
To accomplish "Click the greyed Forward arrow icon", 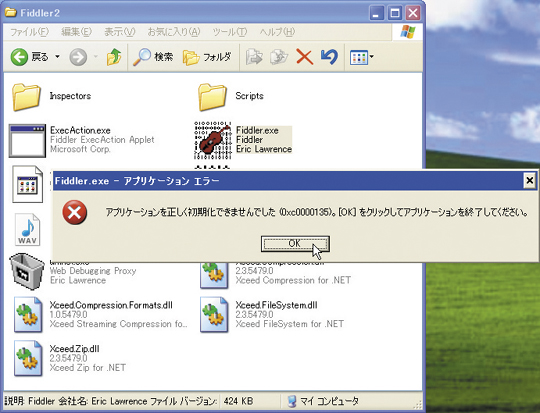I will 78,57.
